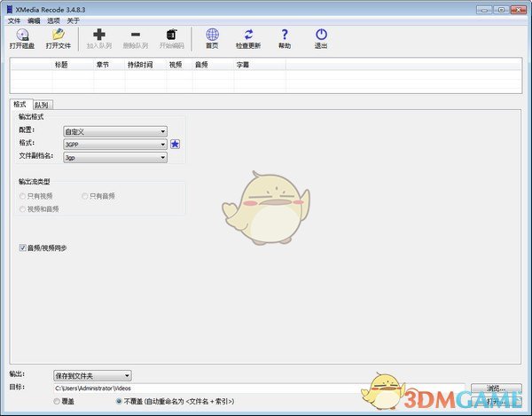Image resolution: width=532 pixels, height=416 pixels.
Task: Toggle 音频/视频同步 checkbox
Action: [23, 247]
